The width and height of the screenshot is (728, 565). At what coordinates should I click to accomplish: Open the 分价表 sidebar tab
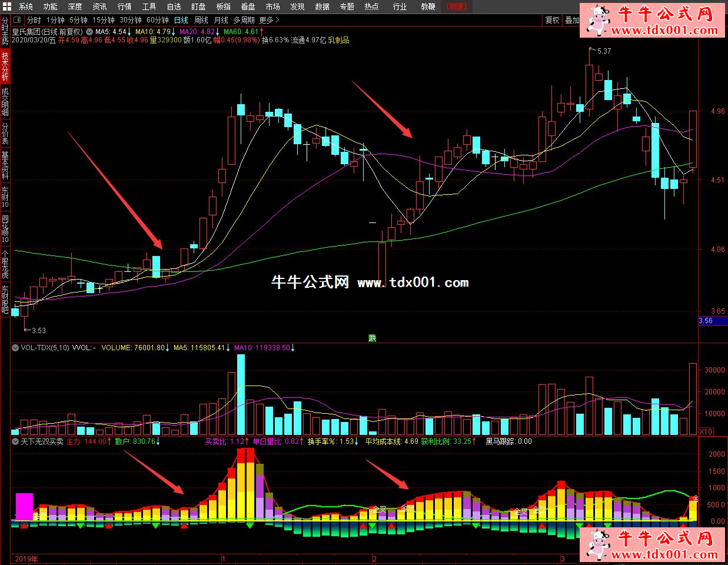(x=5, y=134)
